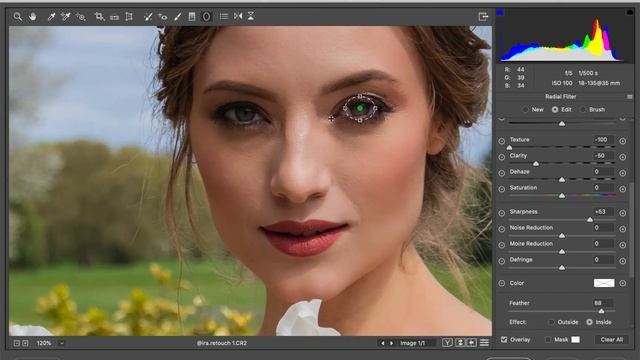The width and height of the screenshot is (640, 360).
Task: Click the rotate clockwise icon
Action: [251, 16]
